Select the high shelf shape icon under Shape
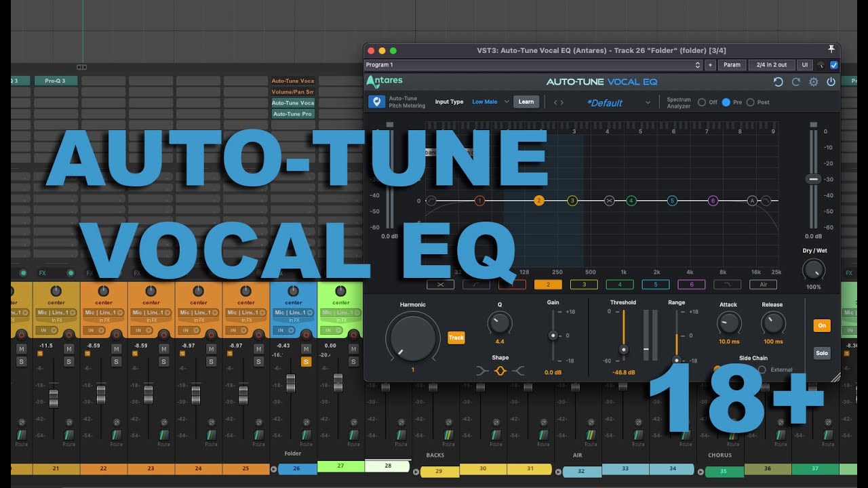Viewport: 868px width, 488px height. tap(519, 371)
